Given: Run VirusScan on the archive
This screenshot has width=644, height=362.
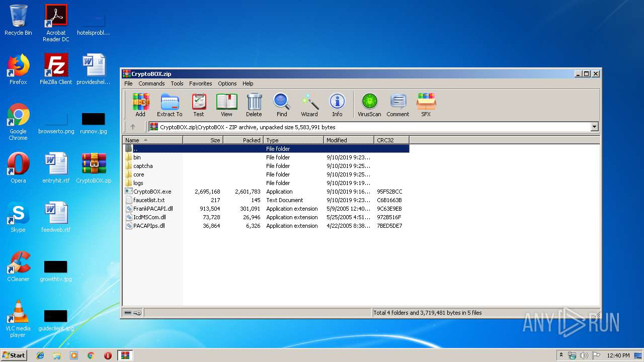Looking at the screenshot, I should 369,105.
